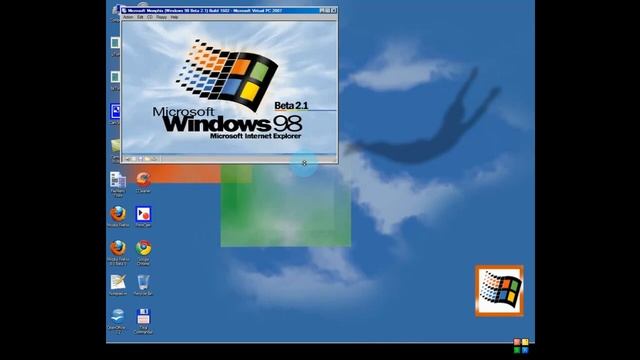The width and height of the screenshot is (640, 360).
Task: Click the orange-framed Windows logo picture
Action: tap(500, 291)
